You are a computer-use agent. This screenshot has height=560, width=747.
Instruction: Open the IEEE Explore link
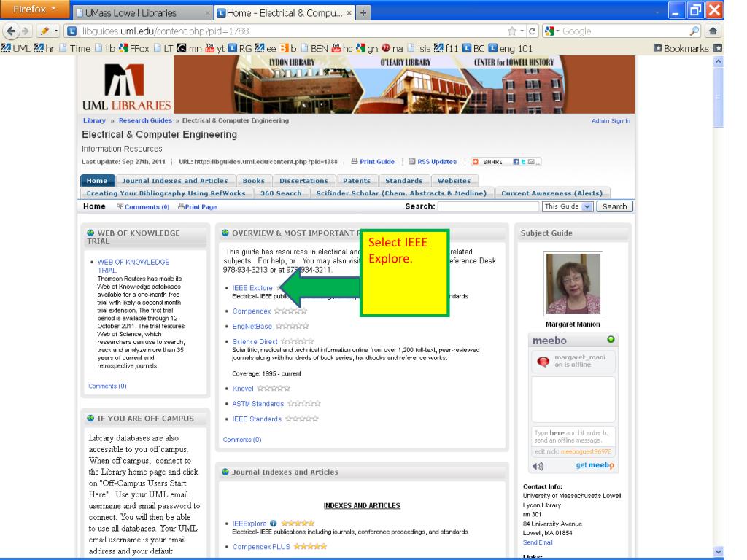point(252,288)
